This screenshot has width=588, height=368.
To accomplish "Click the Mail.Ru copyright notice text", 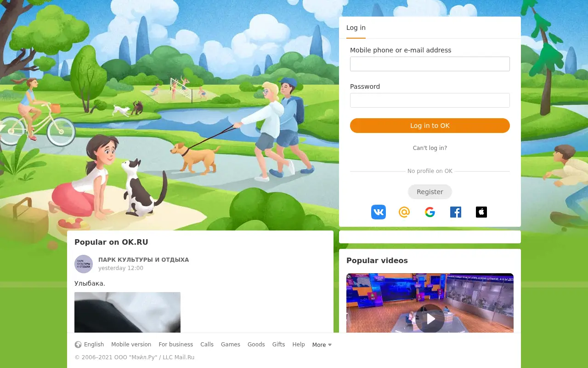I will tap(135, 357).
